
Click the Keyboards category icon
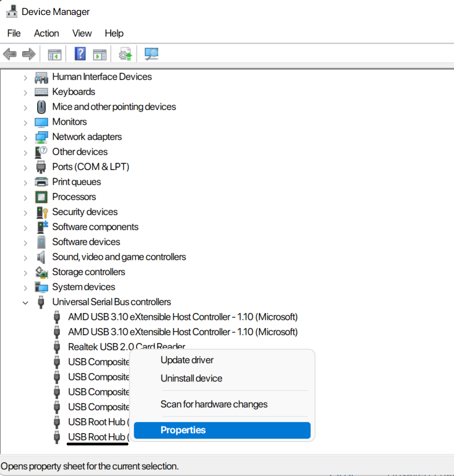coord(41,92)
